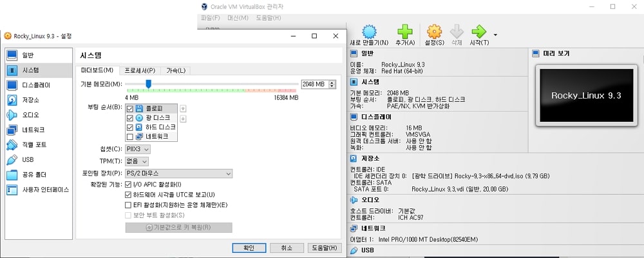Click Rocky_Linux 9.3.vdi SATA disk entry
Viewport: 644px width, 258px height.
pyautogui.click(x=460, y=189)
